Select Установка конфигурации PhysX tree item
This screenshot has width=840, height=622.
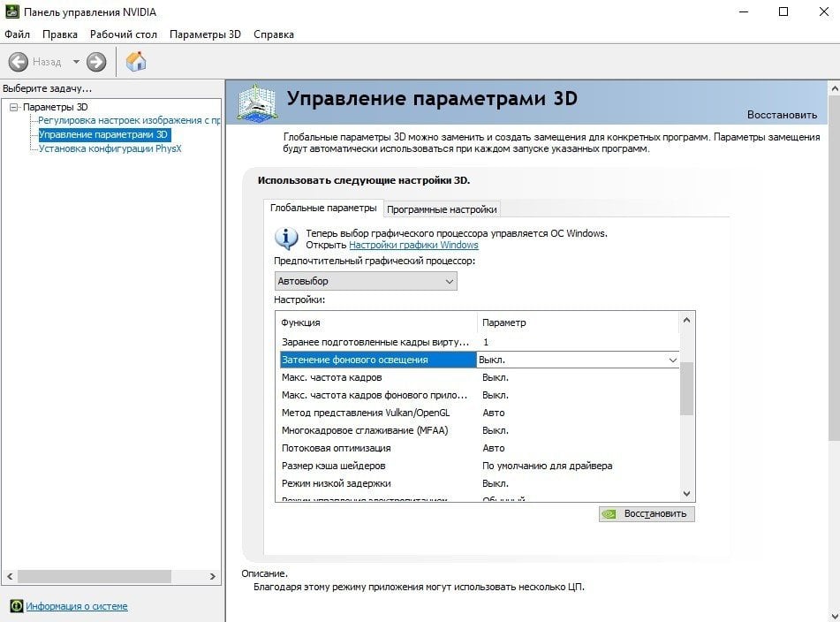click(x=110, y=148)
